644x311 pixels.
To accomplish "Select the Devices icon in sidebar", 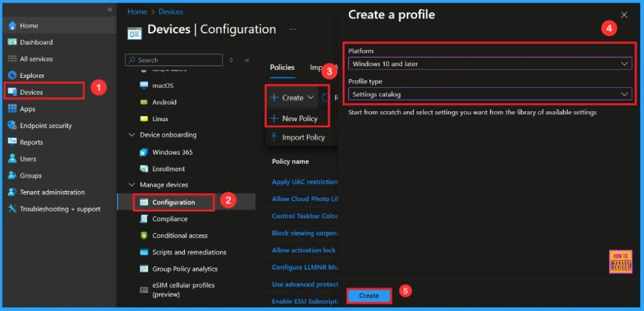I will click(x=13, y=92).
